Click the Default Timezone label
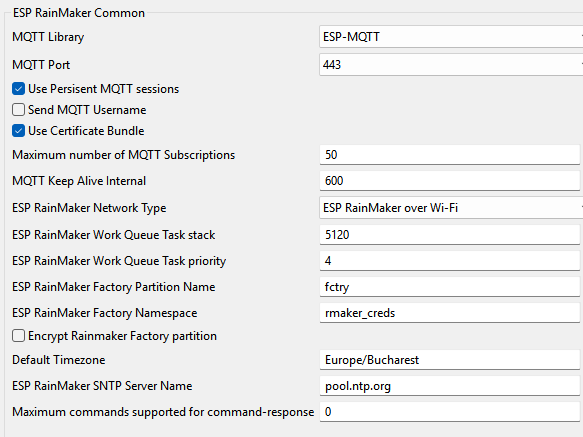Image resolution: width=583 pixels, height=437 pixels. coord(58,360)
